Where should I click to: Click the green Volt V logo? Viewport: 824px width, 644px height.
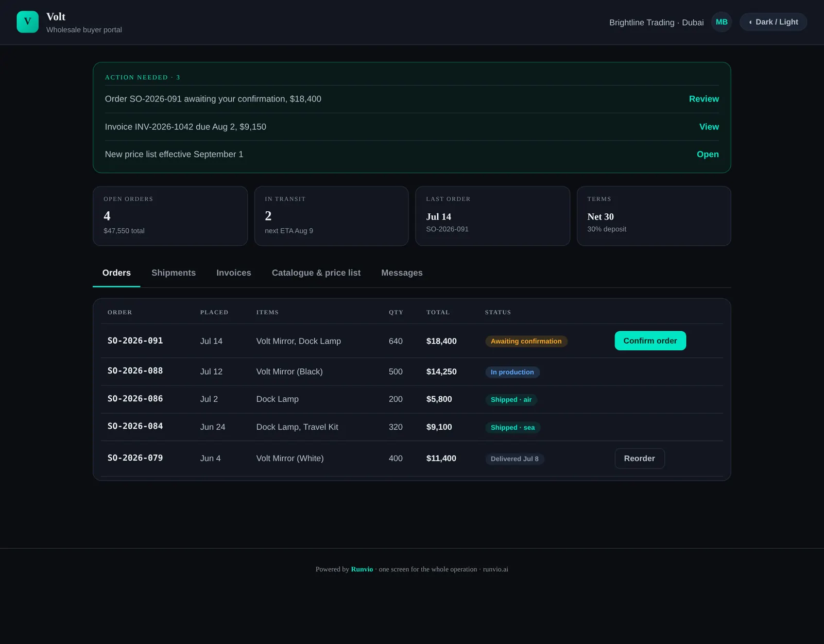coord(27,22)
